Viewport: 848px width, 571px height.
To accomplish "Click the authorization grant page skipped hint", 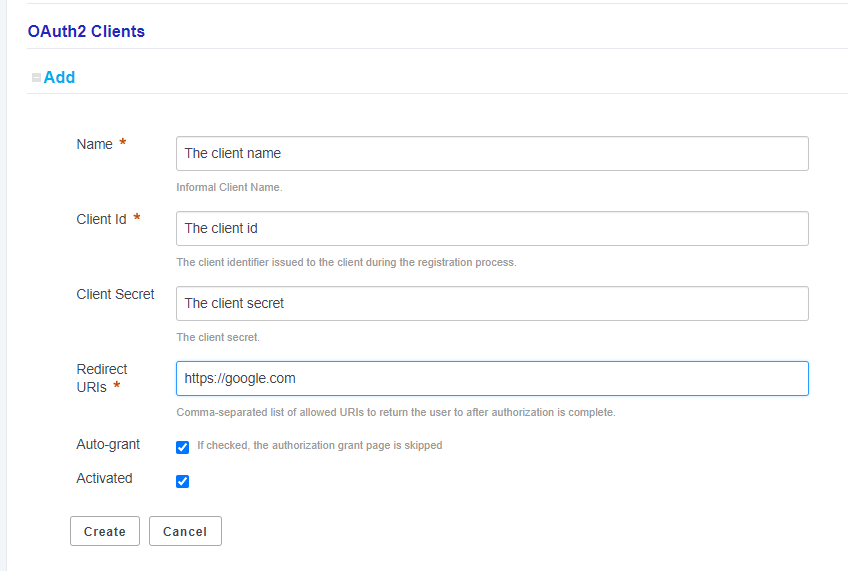I will click(319, 445).
